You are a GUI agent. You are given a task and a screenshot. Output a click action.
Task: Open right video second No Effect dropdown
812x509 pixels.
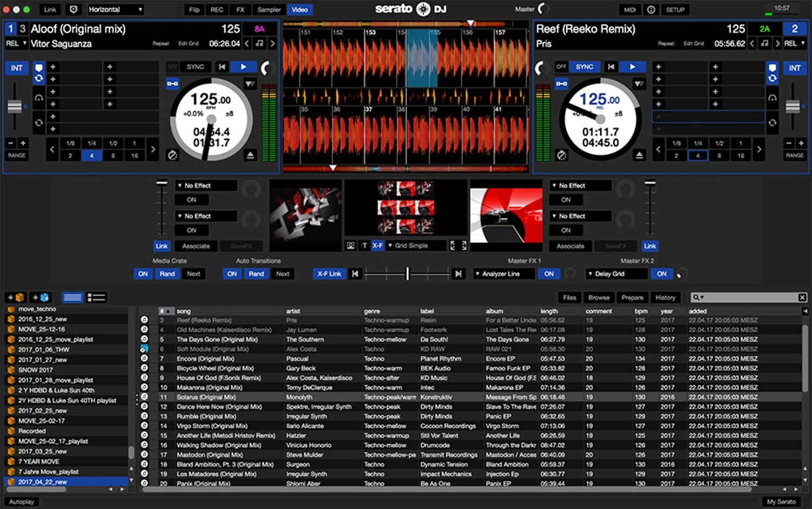pos(581,216)
